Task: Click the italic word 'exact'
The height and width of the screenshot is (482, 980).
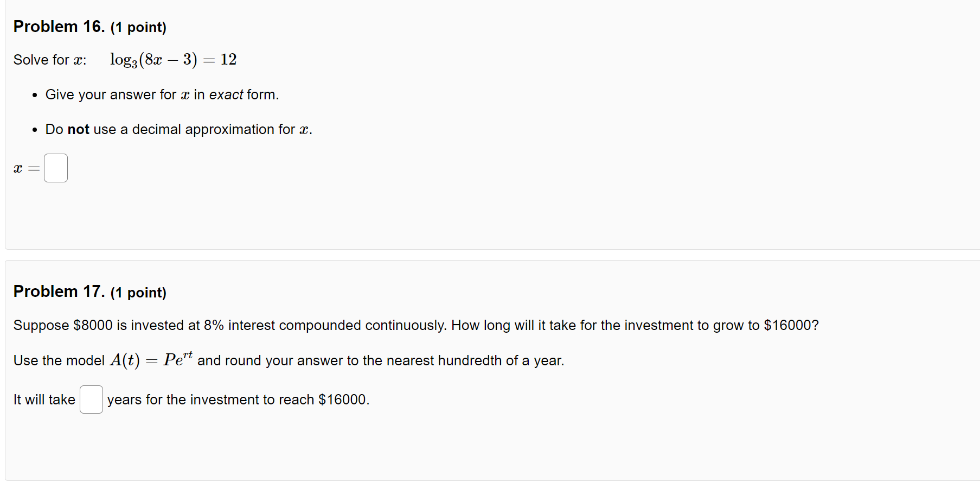Action: point(226,94)
